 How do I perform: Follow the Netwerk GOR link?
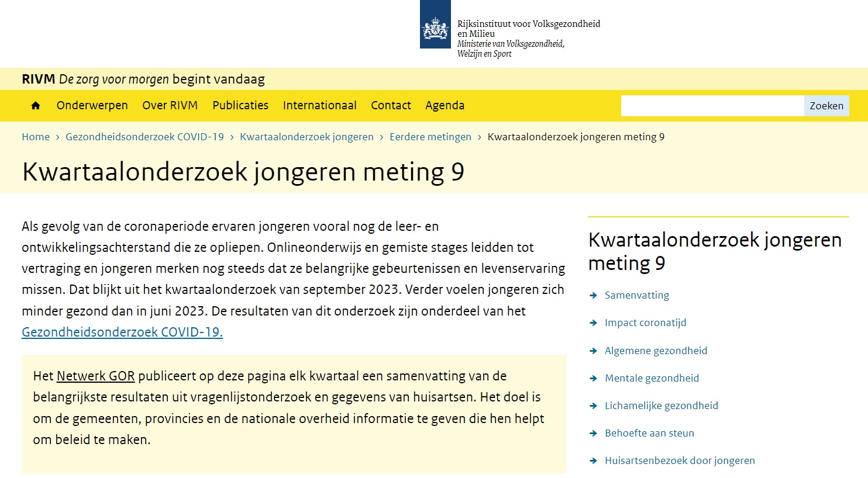[95, 376]
